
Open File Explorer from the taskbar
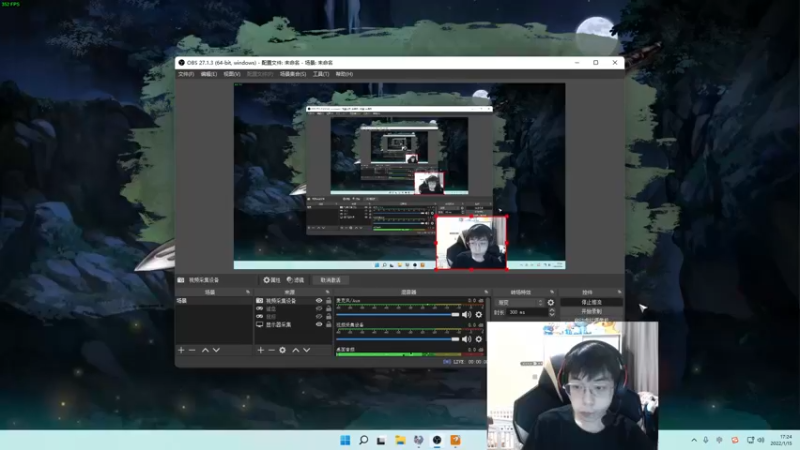(x=400, y=440)
